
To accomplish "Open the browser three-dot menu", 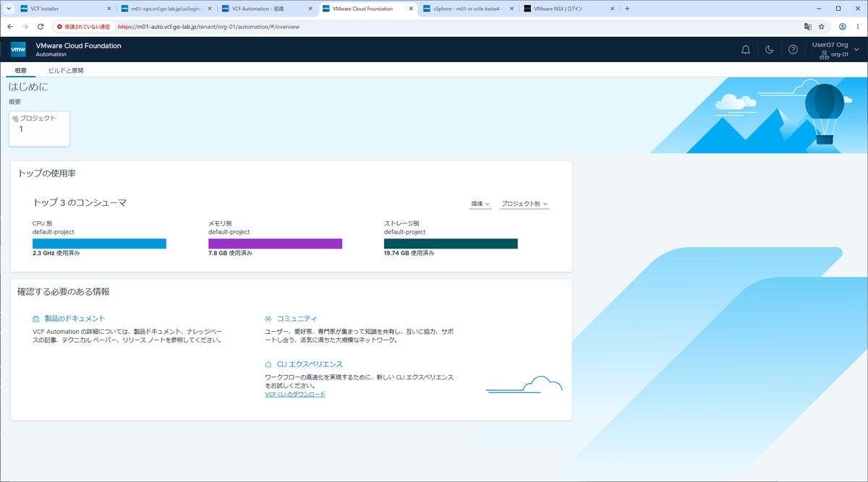I will coord(857,26).
